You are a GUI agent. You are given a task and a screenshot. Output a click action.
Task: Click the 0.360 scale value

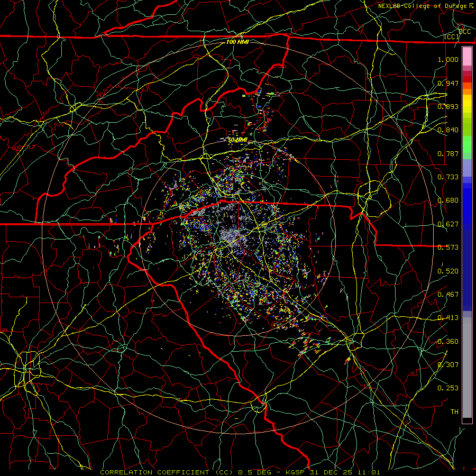(448, 342)
